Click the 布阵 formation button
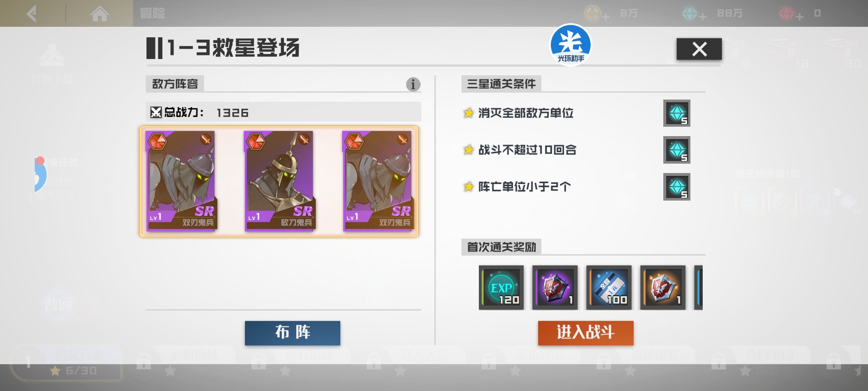The image size is (868, 391). 293,333
